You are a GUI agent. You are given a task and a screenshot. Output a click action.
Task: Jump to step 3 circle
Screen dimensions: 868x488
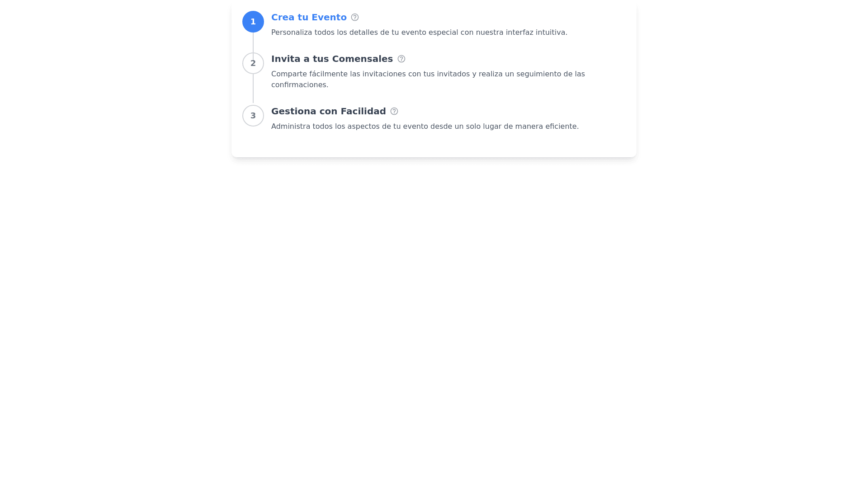(x=253, y=116)
